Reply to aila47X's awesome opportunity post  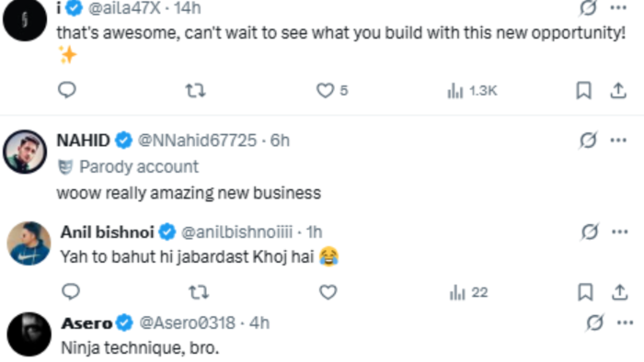(x=67, y=90)
